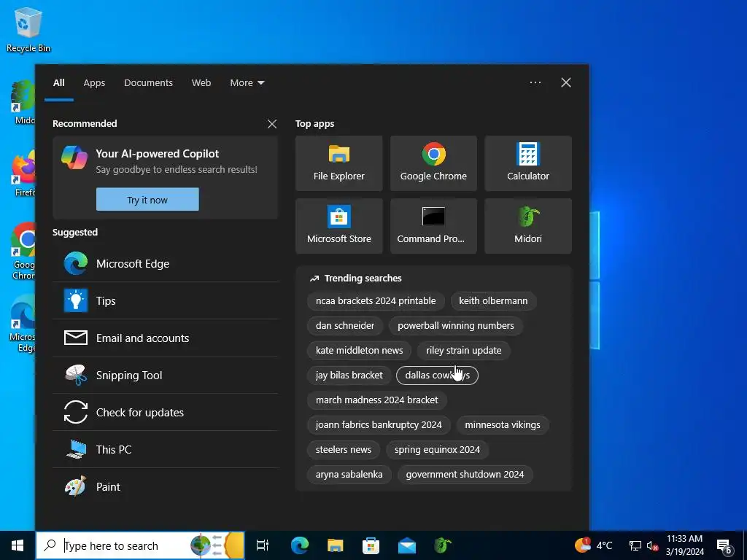
Task: Click the muted volume icon in tray
Action: [x=652, y=545]
